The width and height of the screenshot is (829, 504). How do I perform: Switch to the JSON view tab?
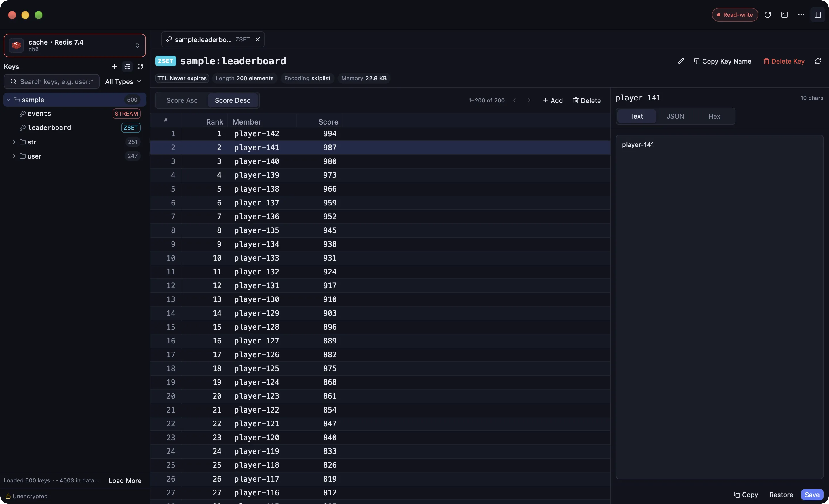click(x=675, y=116)
